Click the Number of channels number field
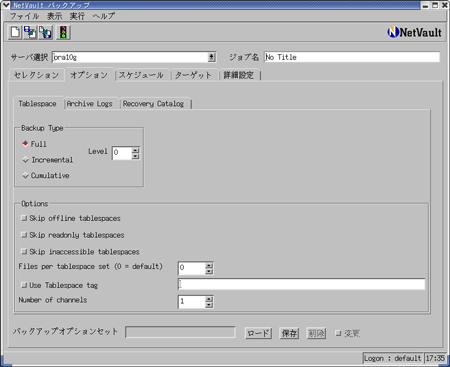The height and width of the screenshot is (367, 450). click(x=191, y=302)
